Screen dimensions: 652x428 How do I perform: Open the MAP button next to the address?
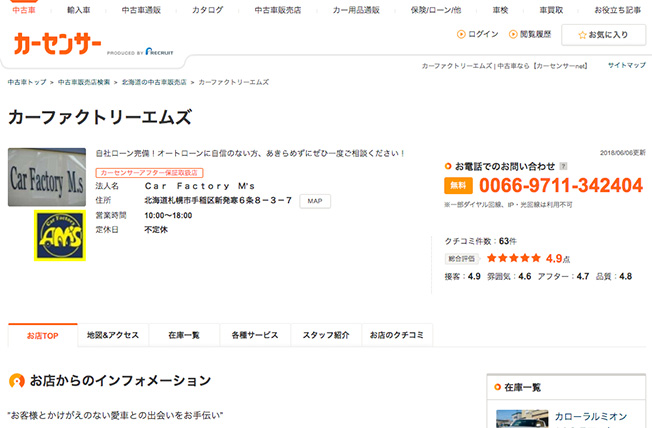313,200
